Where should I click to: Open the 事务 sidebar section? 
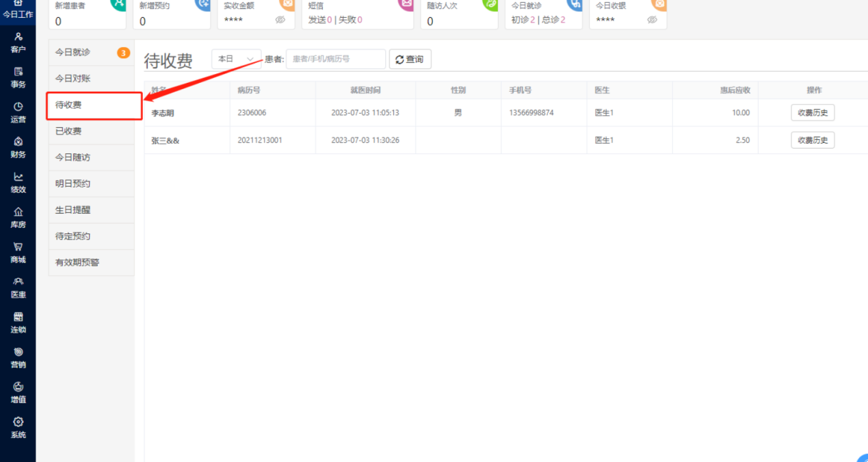pos(18,77)
